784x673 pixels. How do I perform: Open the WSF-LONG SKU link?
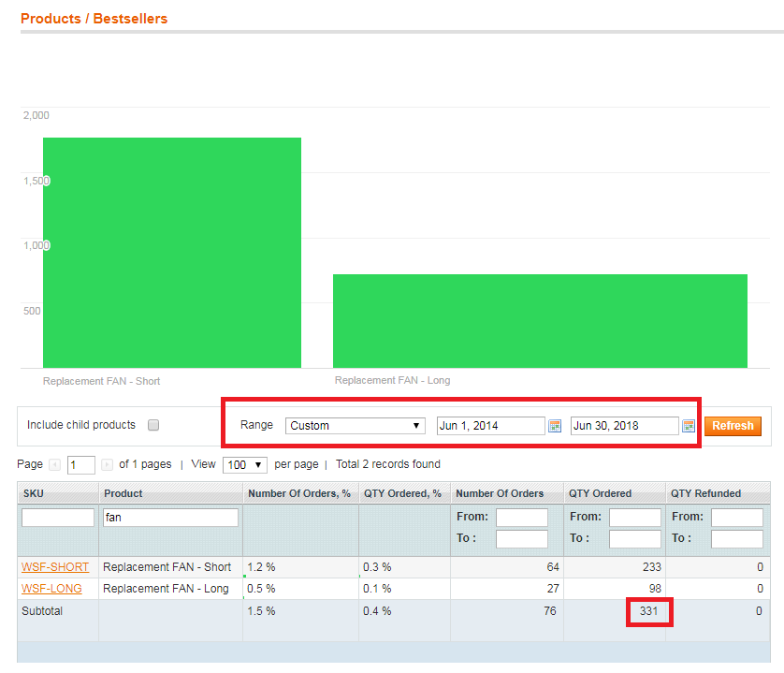[51, 589]
